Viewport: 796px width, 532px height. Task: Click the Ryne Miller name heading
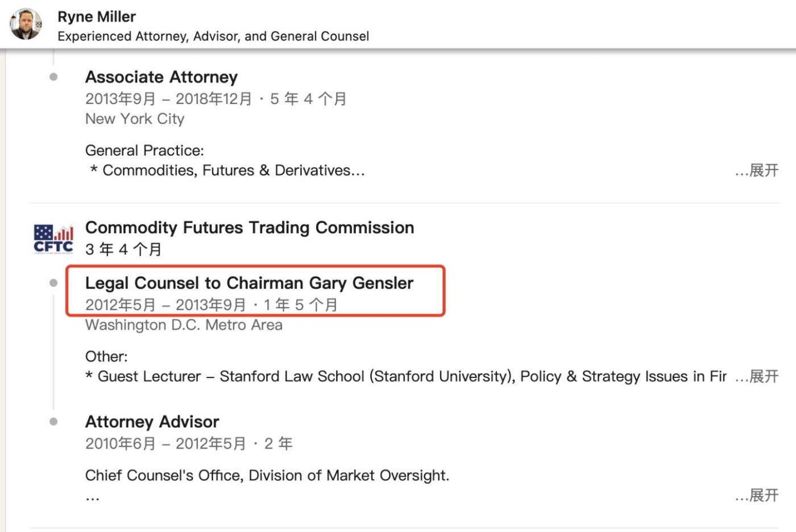97,17
